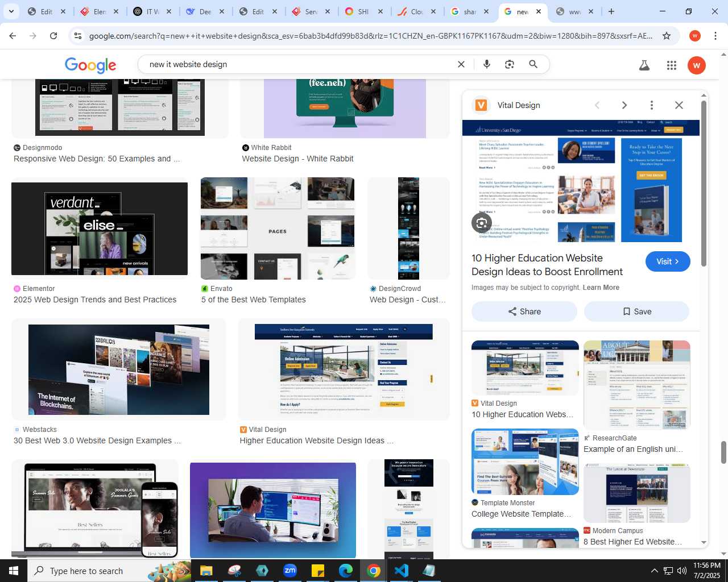This screenshot has height=582, width=728.
Task: Click the verdant elise Elementor thumbnail
Action: (100, 228)
